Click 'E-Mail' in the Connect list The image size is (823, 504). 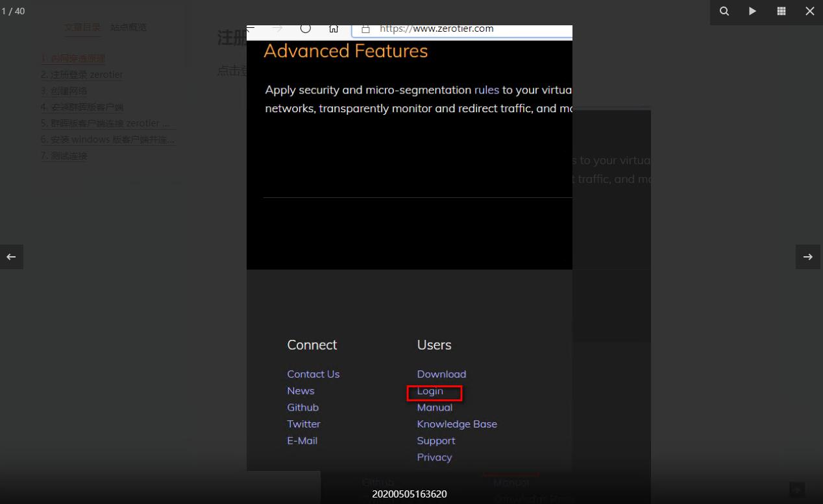(x=302, y=441)
